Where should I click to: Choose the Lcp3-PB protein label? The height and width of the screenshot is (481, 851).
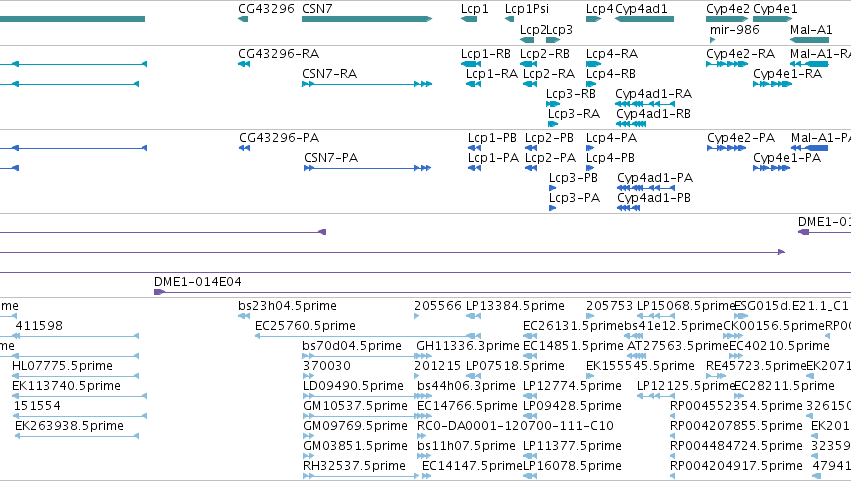click(x=573, y=178)
